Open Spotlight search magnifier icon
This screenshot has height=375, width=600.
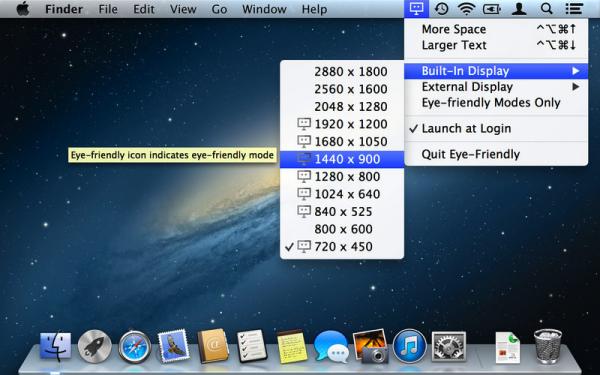tap(546, 8)
